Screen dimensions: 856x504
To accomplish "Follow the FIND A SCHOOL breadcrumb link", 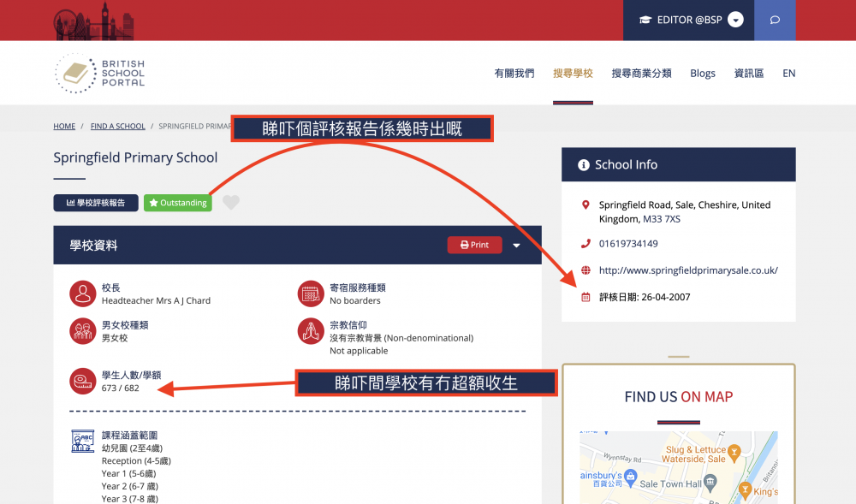I will (x=118, y=126).
